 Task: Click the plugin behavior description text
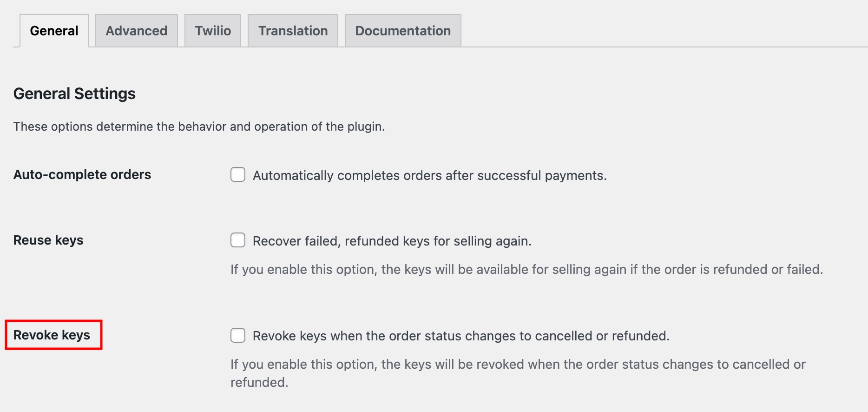(x=199, y=126)
